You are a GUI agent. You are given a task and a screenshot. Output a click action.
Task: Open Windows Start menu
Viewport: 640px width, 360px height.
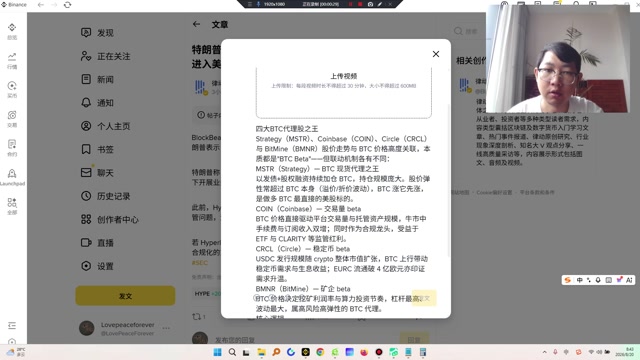(218, 352)
